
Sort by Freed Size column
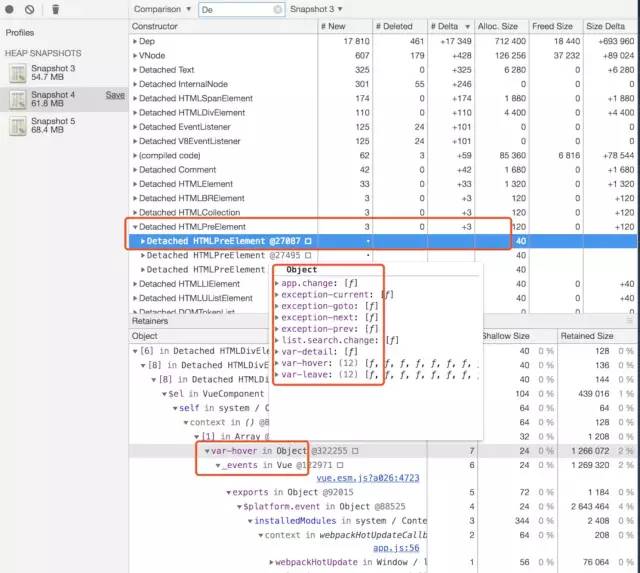[x=556, y=26]
